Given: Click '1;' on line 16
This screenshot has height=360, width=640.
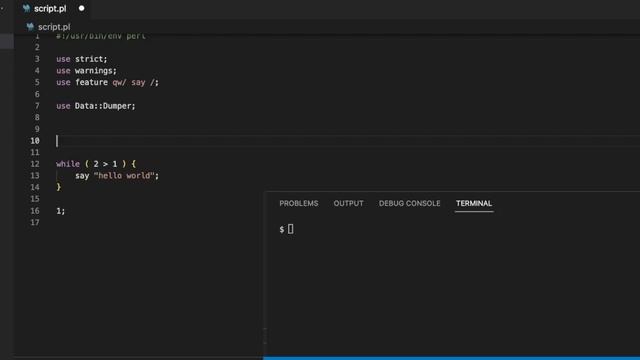Looking at the screenshot, I should point(61,211).
